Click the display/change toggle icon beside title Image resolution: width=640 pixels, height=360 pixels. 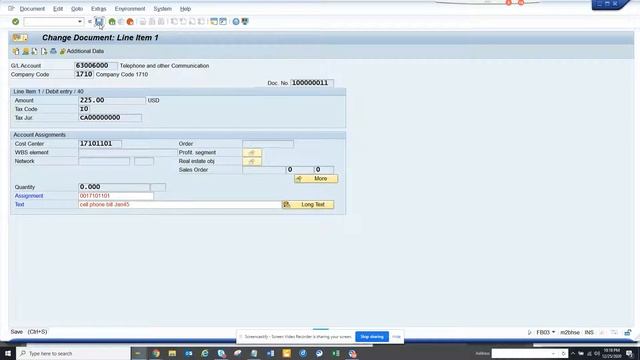coord(20,38)
